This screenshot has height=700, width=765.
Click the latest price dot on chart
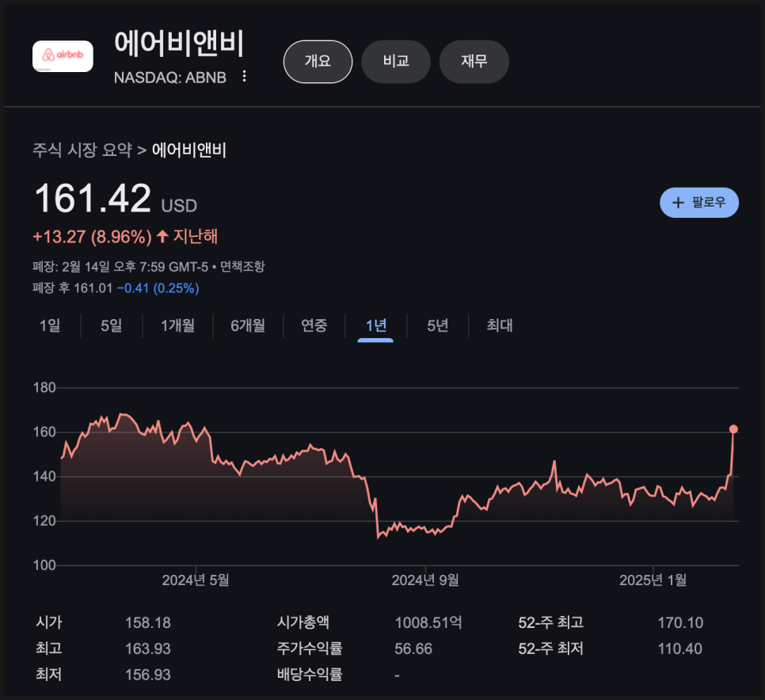(733, 429)
